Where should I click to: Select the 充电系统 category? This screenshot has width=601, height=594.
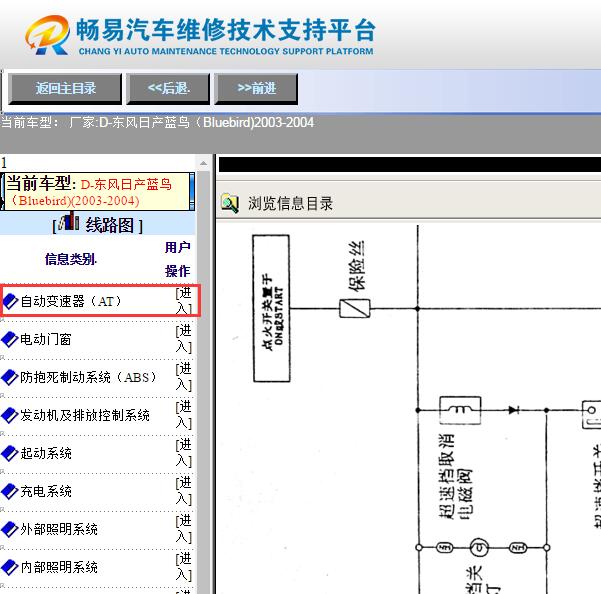46,491
